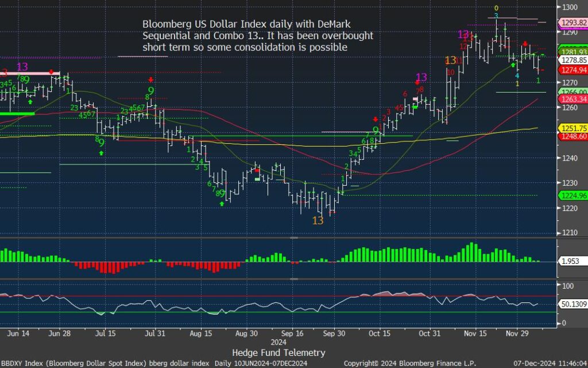
Task: Click the Oct 15 date label
Action: pos(380,333)
